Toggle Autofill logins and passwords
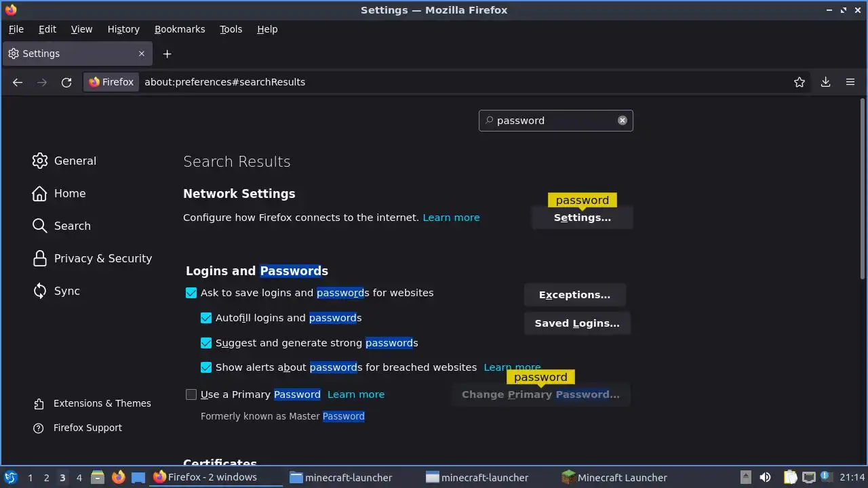Screen dimensions: 868x488 (x=206, y=318)
